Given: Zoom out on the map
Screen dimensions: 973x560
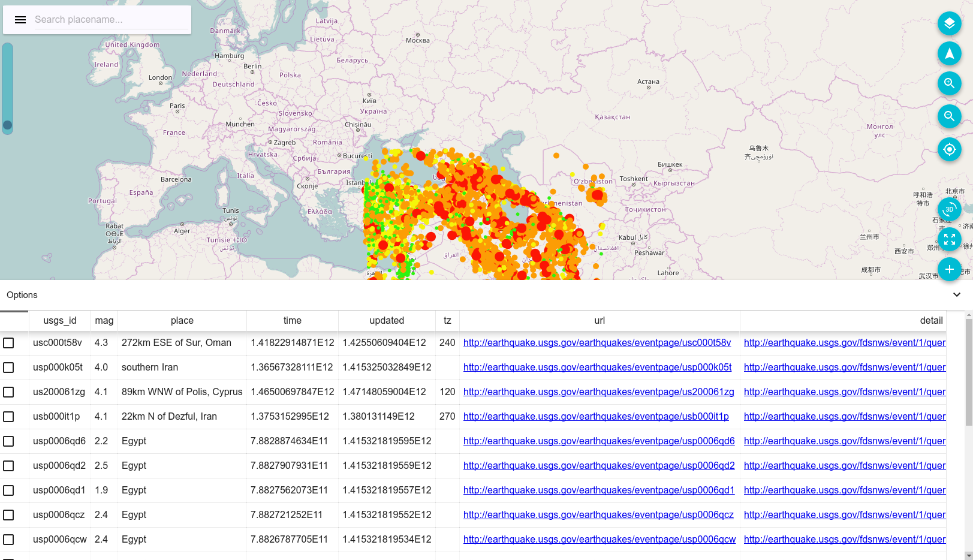Looking at the screenshot, I should coord(949,116).
